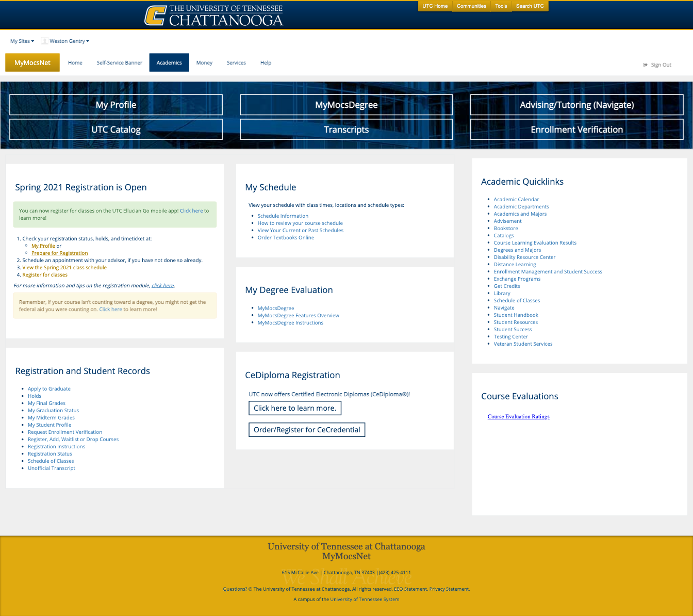
Task: Click the Privacy Statement footer link
Action: pyautogui.click(x=449, y=589)
